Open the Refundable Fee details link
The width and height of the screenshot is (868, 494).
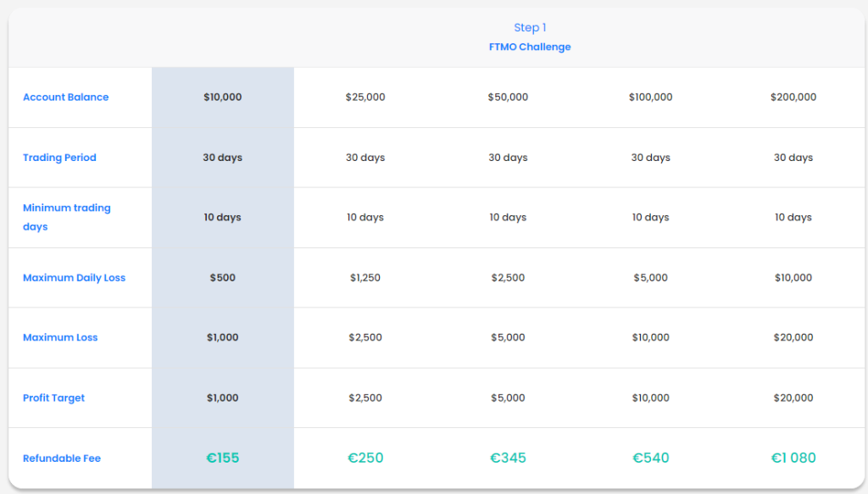(x=62, y=458)
